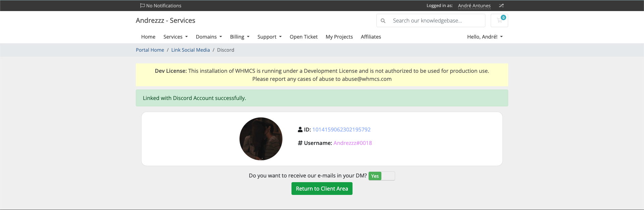Go to the Home menu item
The width and height of the screenshot is (644, 210).
(148, 37)
